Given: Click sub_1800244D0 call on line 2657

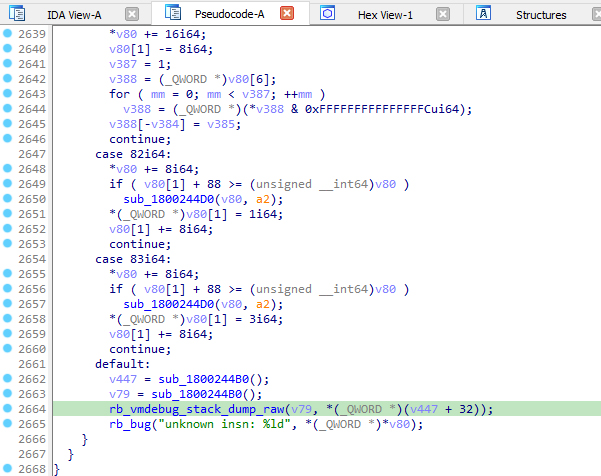Looking at the screenshot, I should coord(168,304).
